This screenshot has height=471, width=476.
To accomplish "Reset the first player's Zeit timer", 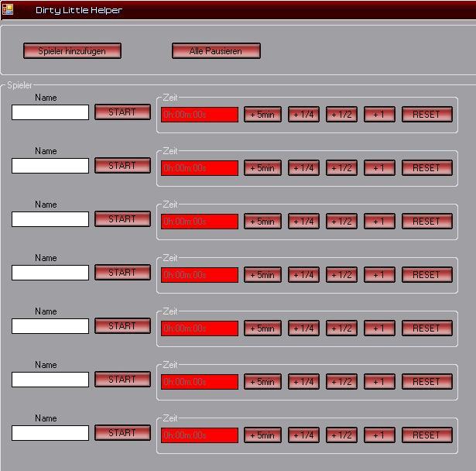I will (427, 115).
